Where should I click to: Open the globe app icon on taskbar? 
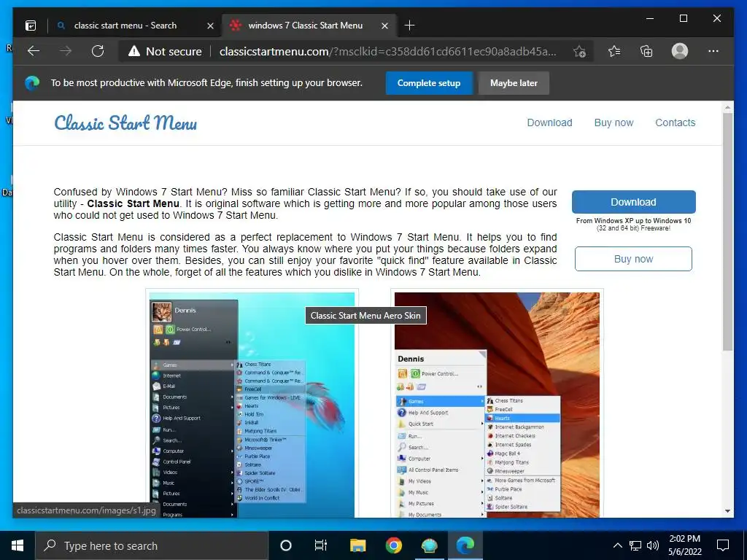point(429,545)
